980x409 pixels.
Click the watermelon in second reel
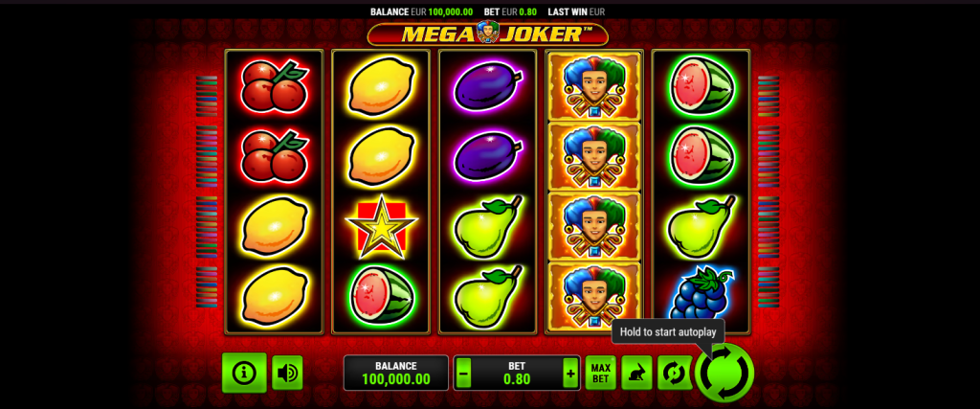tap(381, 295)
